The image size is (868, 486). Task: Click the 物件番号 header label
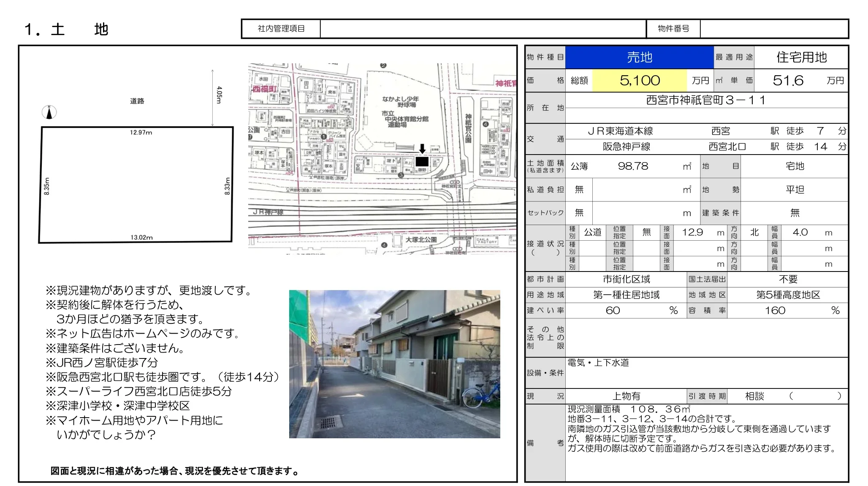pyautogui.click(x=673, y=29)
